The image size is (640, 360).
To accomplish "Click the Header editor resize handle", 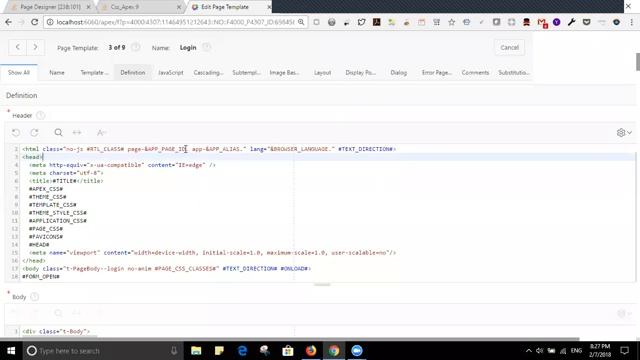I will click(322, 284).
